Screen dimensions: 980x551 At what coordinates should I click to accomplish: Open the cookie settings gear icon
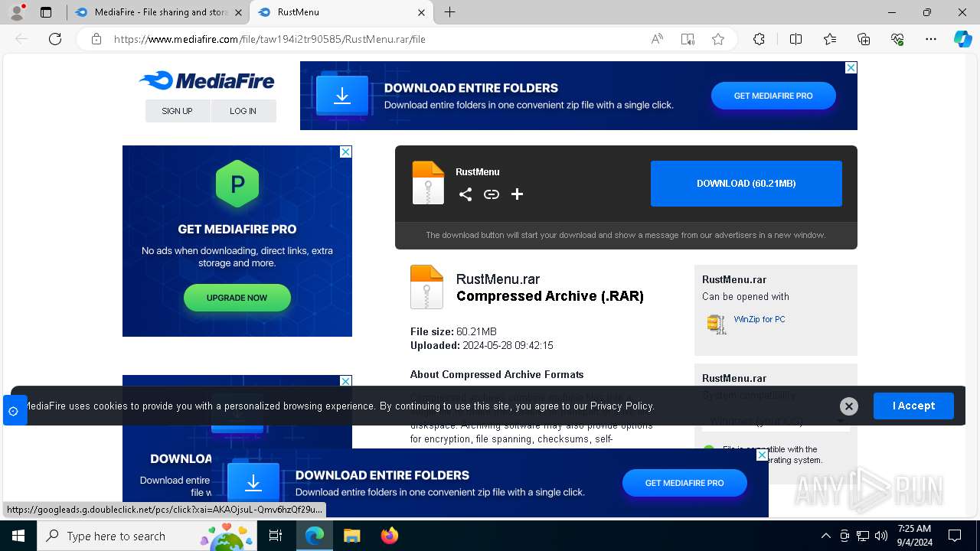pyautogui.click(x=14, y=411)
